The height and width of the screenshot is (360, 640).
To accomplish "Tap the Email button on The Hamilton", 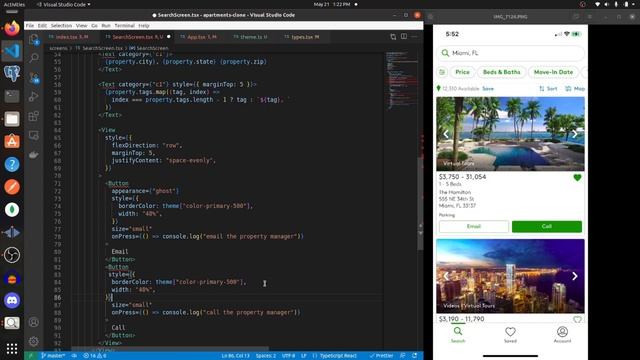I will tap(474, 227).
